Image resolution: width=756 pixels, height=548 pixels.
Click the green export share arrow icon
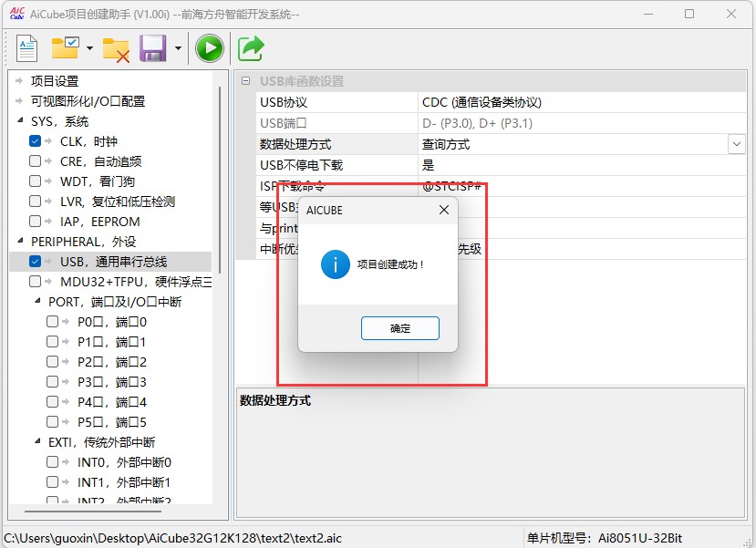tap(251, 48)
